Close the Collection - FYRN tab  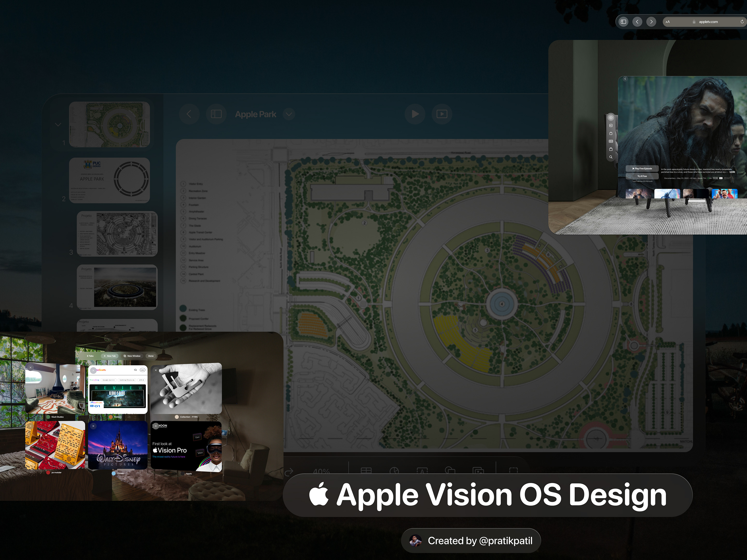[156, 370]
